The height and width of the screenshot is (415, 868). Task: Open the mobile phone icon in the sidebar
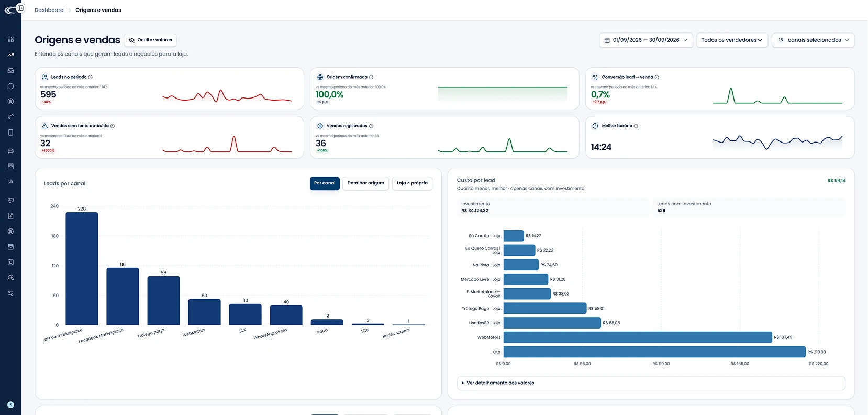click(x=10, y=133)
